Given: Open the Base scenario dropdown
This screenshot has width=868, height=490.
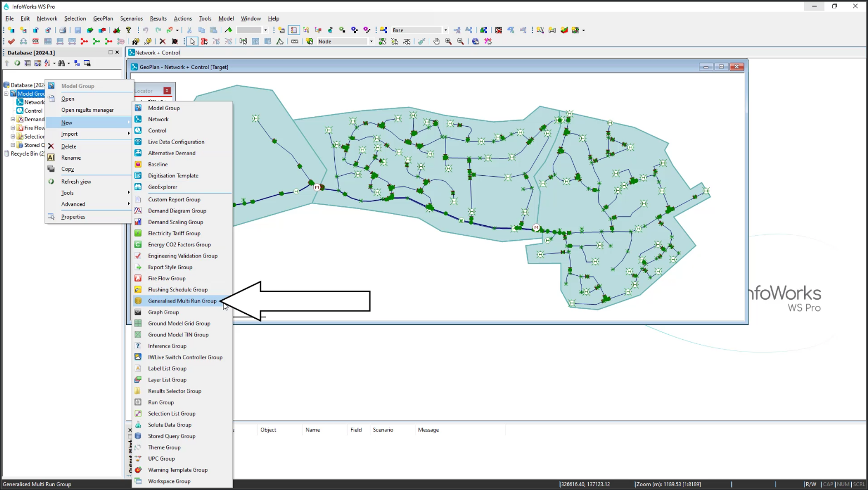Looking at the screenshot, I should (x=445, y=30).
